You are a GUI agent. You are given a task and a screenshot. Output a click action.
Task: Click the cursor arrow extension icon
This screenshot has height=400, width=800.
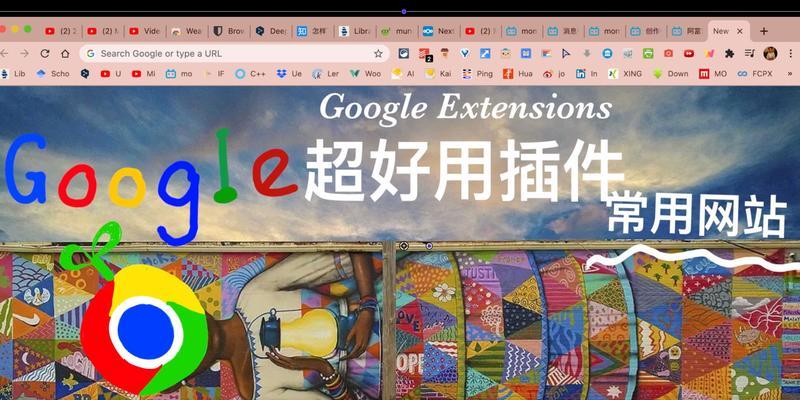point(566,53)
